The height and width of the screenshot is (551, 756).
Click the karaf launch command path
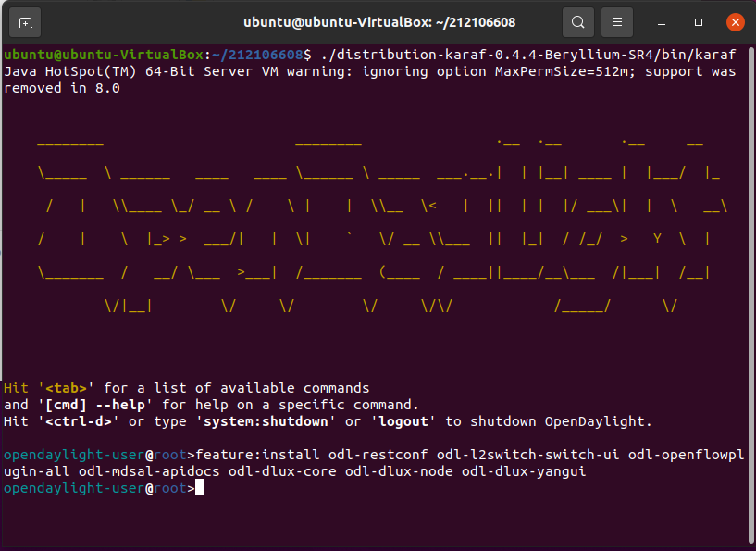528,55
